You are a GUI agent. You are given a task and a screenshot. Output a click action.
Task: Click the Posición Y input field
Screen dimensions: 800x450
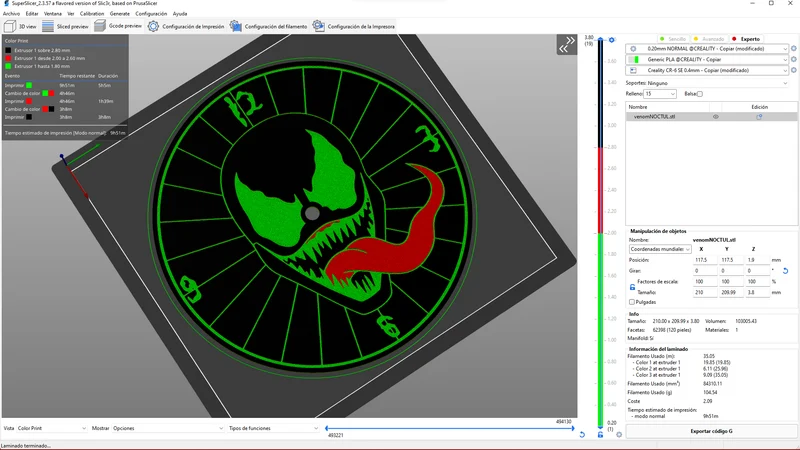point(731,260)
